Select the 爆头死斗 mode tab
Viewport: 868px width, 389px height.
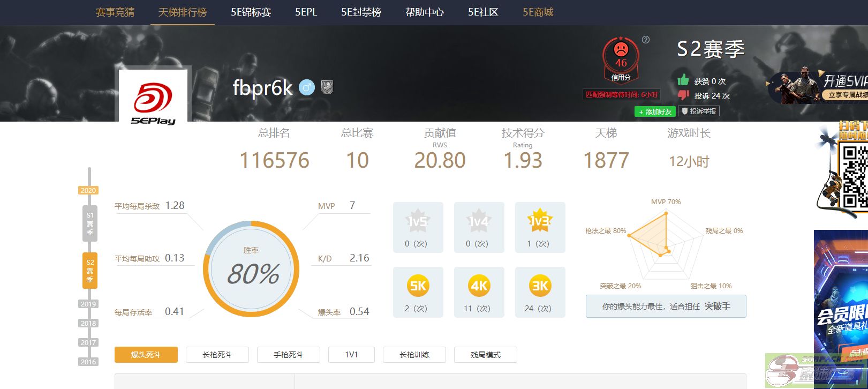pyautogui.click(x=146, y=355)
